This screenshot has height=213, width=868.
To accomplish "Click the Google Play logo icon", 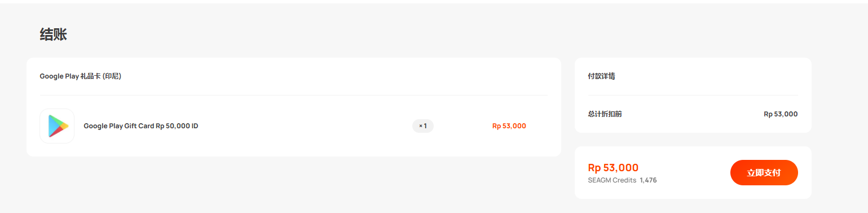I will (x=57, y=126).
